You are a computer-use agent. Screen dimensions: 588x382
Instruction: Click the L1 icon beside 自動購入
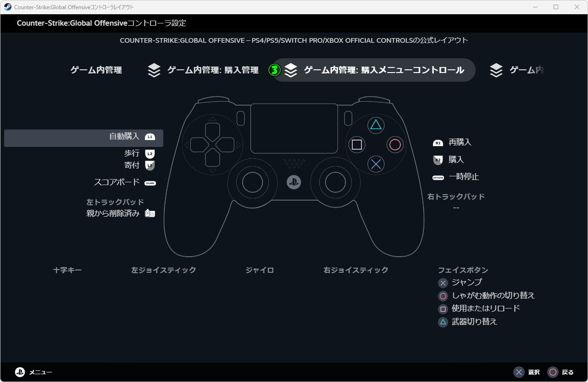tap(150, 138)
